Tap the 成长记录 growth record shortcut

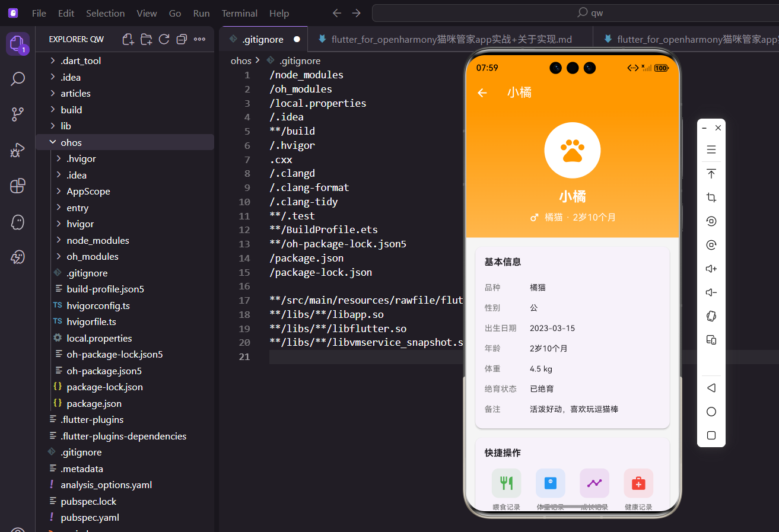(x=594, y=489)
